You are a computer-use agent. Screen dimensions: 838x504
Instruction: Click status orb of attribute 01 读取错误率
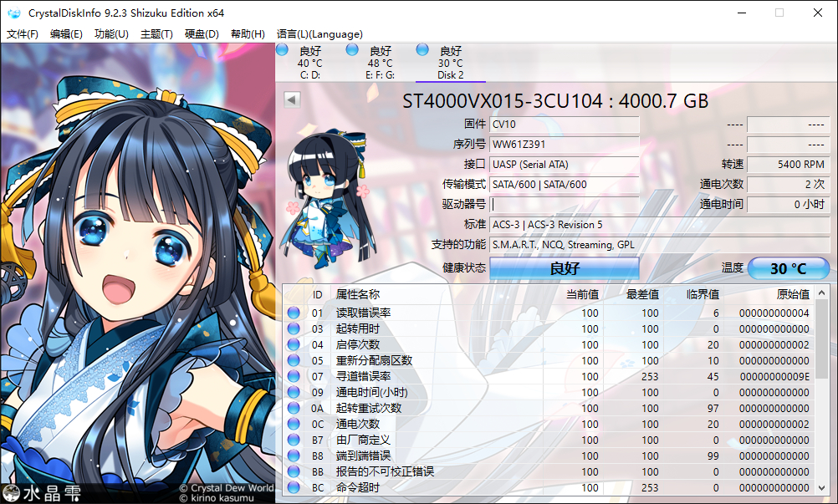(x=294, y=313)
